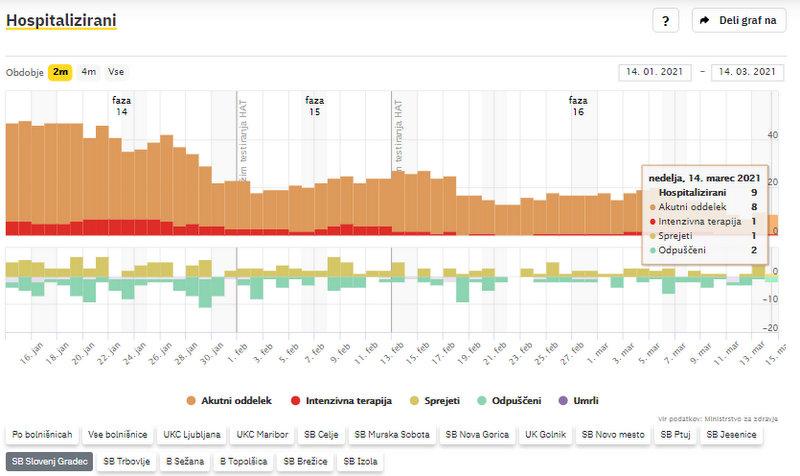800x476 pixels.
Task: Select the 2m period option
Action: coord(61,72)
